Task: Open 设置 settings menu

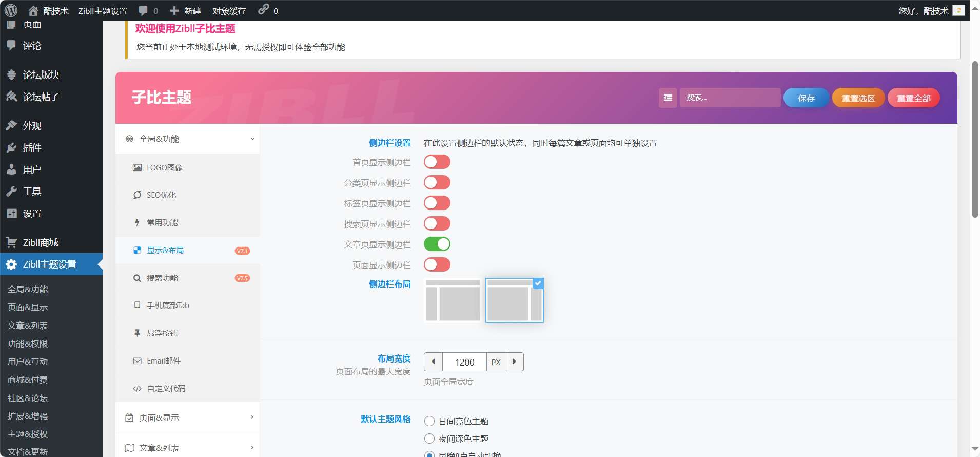Action: tap(32, 214)
